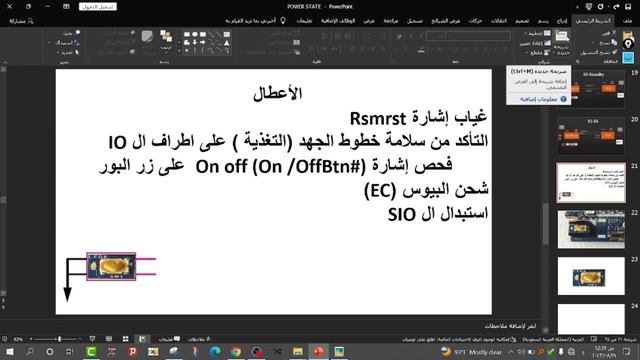
Task: Click notes area (انقر لإضافة ملاحظات)
Action: click(x=510, y=326)
